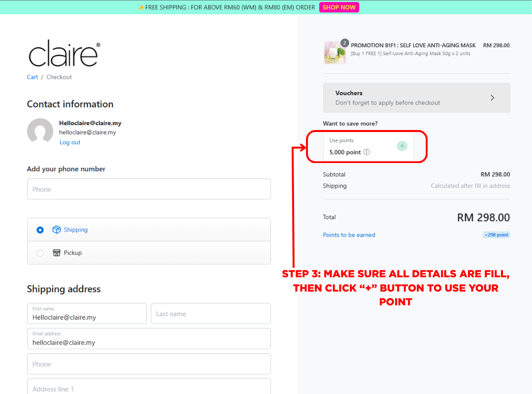Click the Last name input field
Screen dimensions: 532x394
pos(210,314)
